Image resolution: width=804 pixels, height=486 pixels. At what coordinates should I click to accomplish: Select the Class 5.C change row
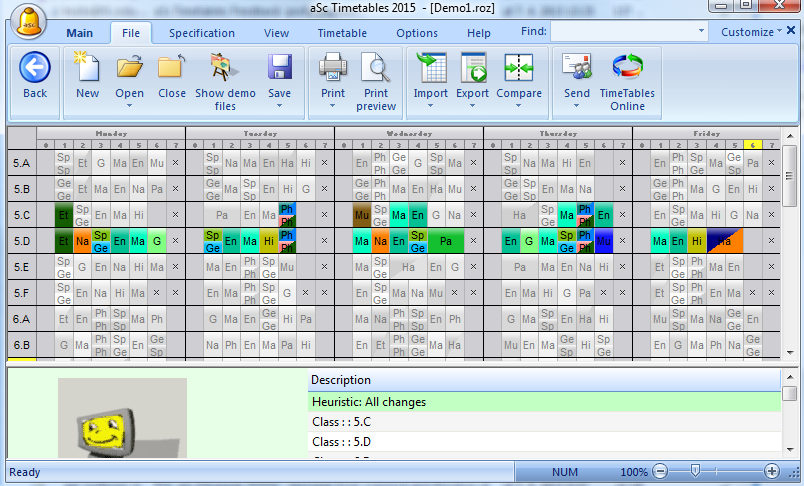point(544,422)
